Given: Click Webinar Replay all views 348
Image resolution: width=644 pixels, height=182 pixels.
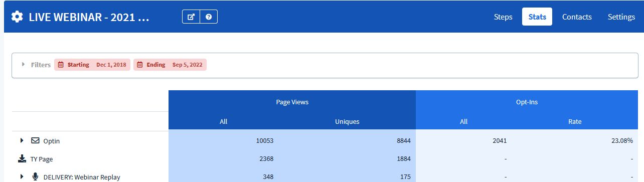Looking at the screenshot, I should point(268,176).
